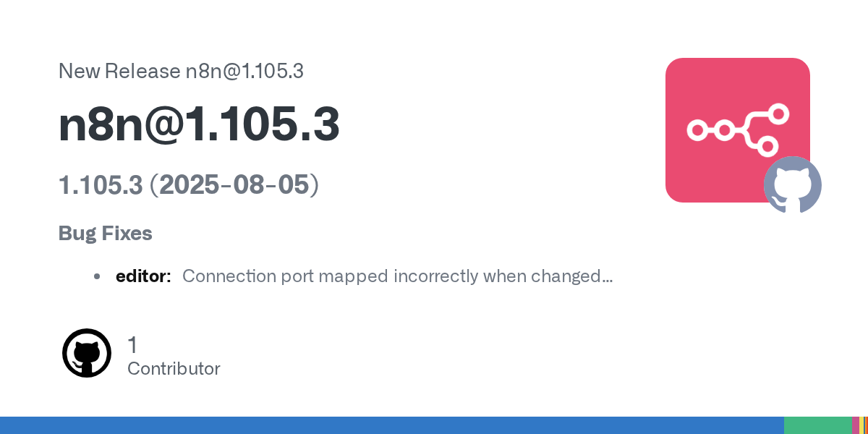Screen dimensions: 868x434
Task: Click the New Release n8n@1.105.3 subtitle
Action: (x=181, y=72)
